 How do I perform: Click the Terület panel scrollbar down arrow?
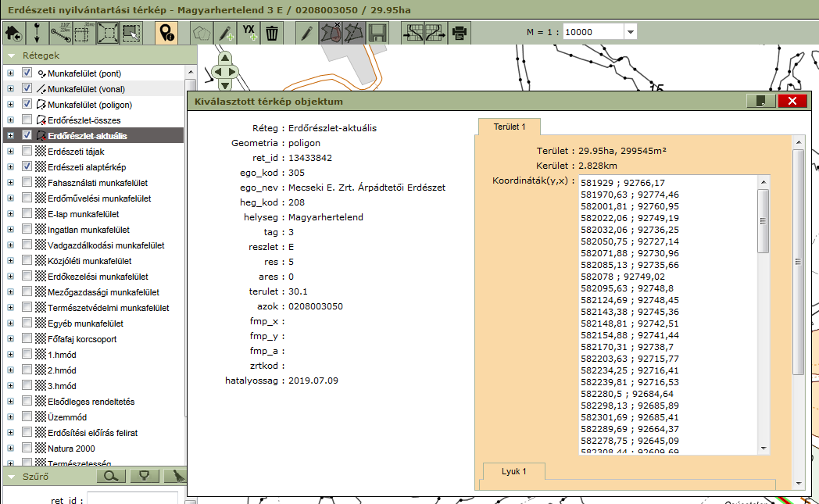point(799,484)
